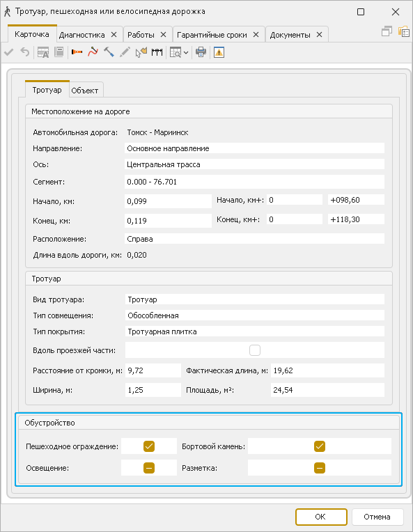
Task: Open the Вид тротуара field
Action: pyautogui.click(x=254, y=299)
